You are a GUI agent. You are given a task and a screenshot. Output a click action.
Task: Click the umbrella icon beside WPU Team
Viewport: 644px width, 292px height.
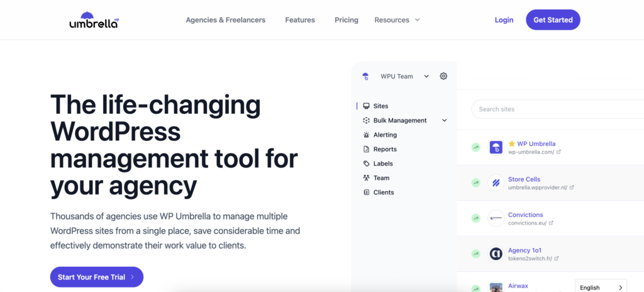click(365, 76)
